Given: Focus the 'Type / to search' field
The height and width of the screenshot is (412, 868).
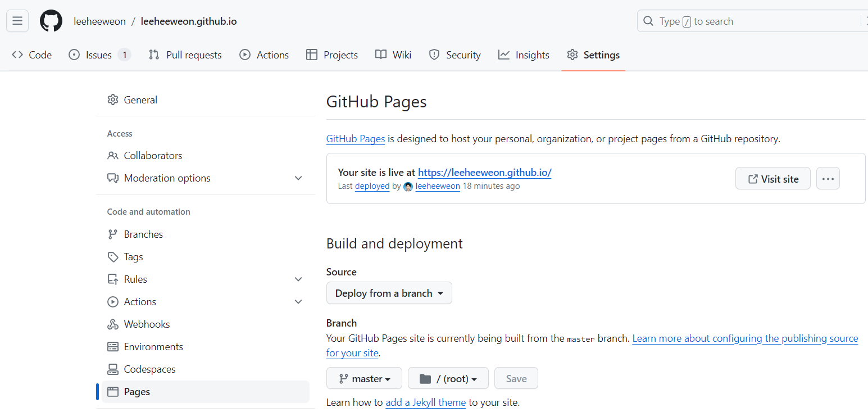Looking at the screenshot, I should [x=752, y=21].
